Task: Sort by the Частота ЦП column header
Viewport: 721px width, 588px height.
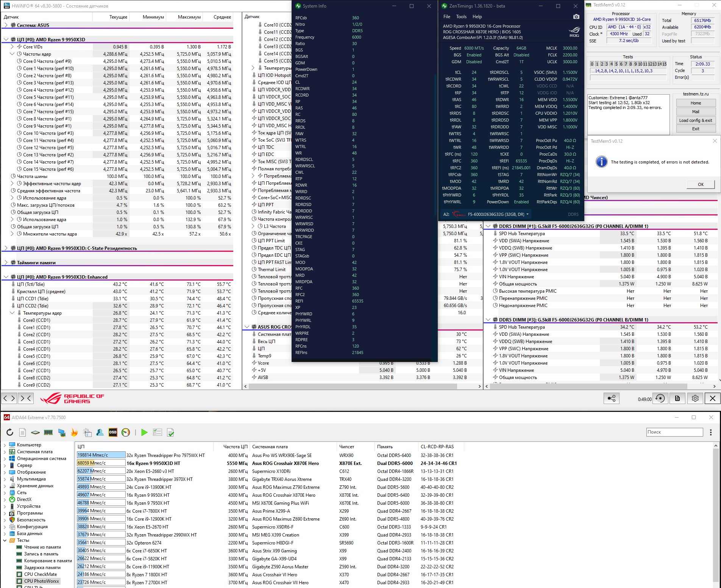Action: [235, 447]
